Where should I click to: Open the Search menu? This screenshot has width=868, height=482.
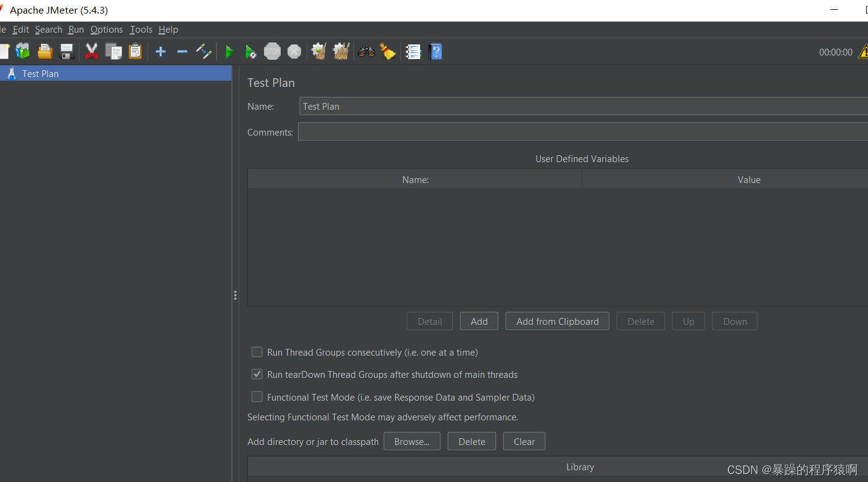pyautogui.click(x=49, y=30)
